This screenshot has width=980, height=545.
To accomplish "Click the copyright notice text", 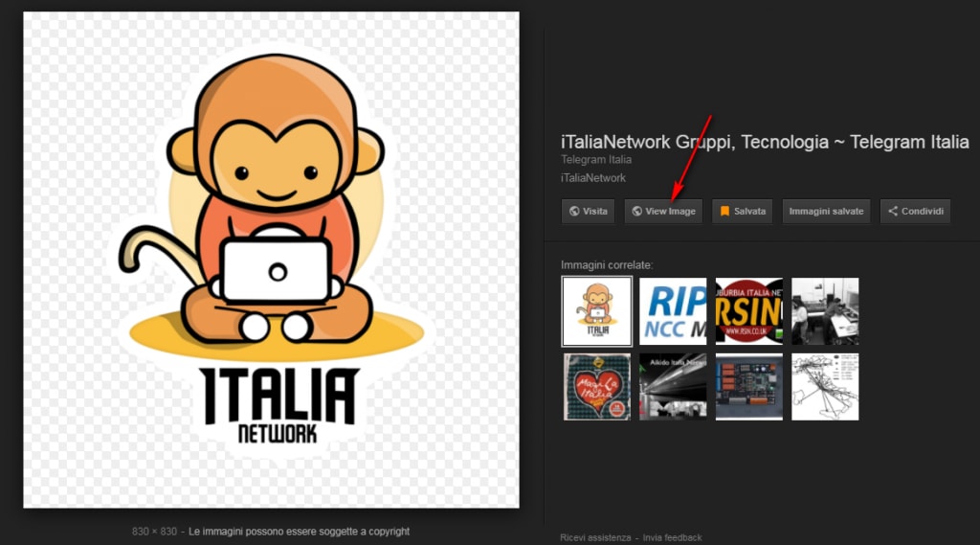I will click(299, 532).
